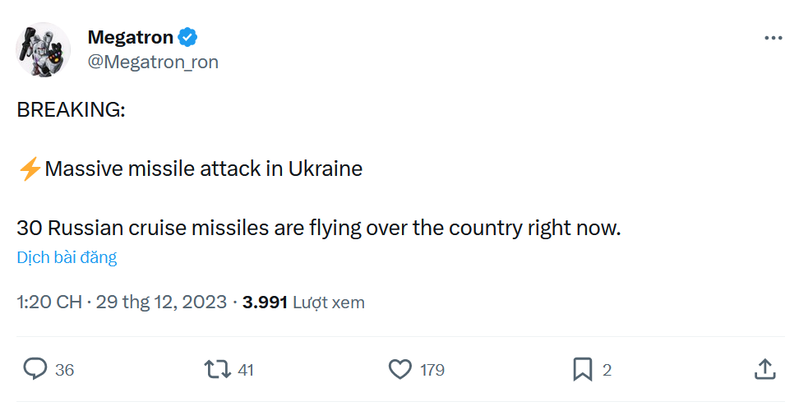Open the three-dot more options menu
Viewport: 799px width, 411px height.
773,38
